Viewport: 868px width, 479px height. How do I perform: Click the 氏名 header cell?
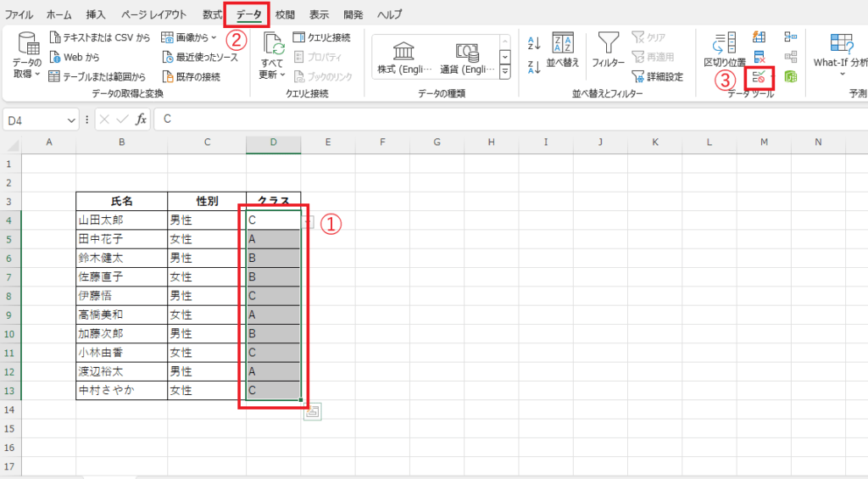tap(122, 201)
